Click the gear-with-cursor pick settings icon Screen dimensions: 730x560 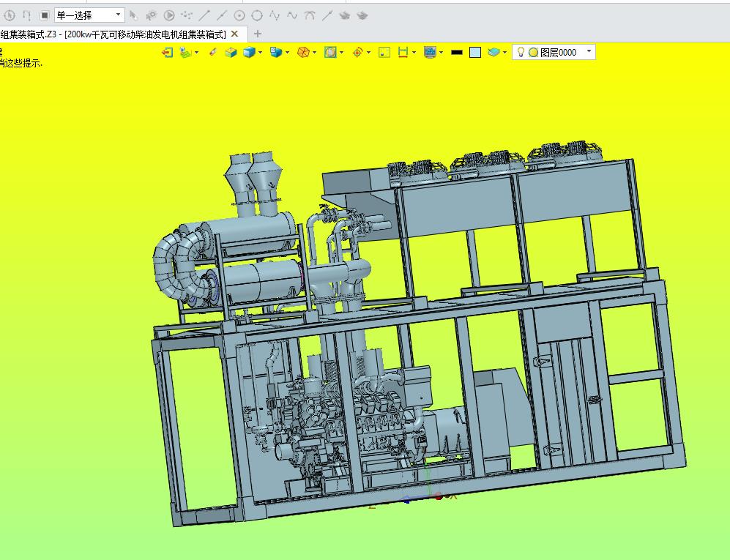point(152,15)
